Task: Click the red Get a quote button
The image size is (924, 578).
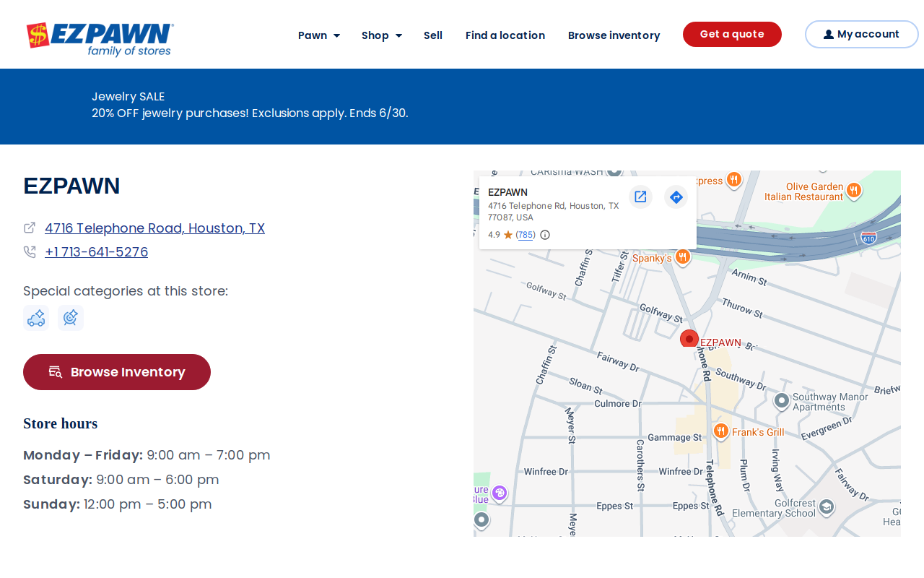Action: (732, 34)
